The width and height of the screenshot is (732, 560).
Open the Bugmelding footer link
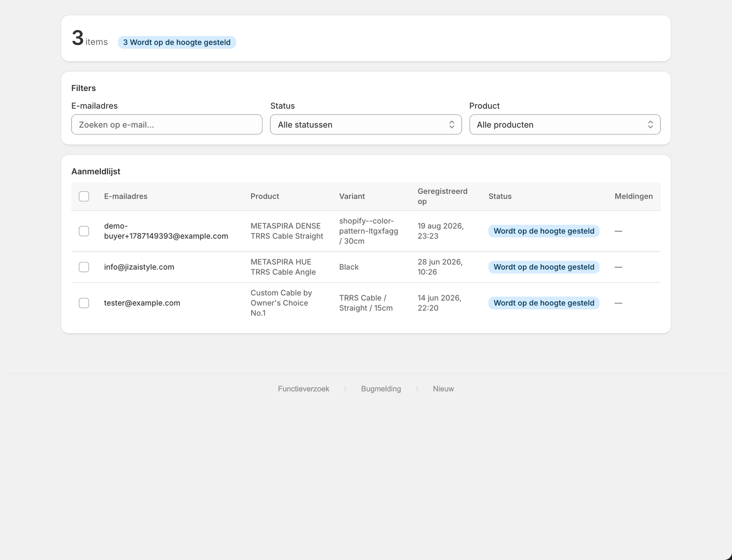(x=381, y=389)
